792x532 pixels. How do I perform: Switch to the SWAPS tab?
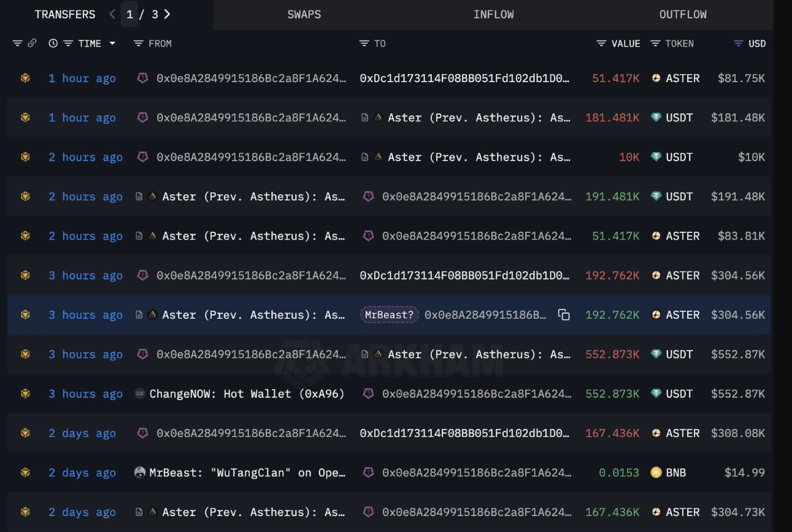pos(304,15)
